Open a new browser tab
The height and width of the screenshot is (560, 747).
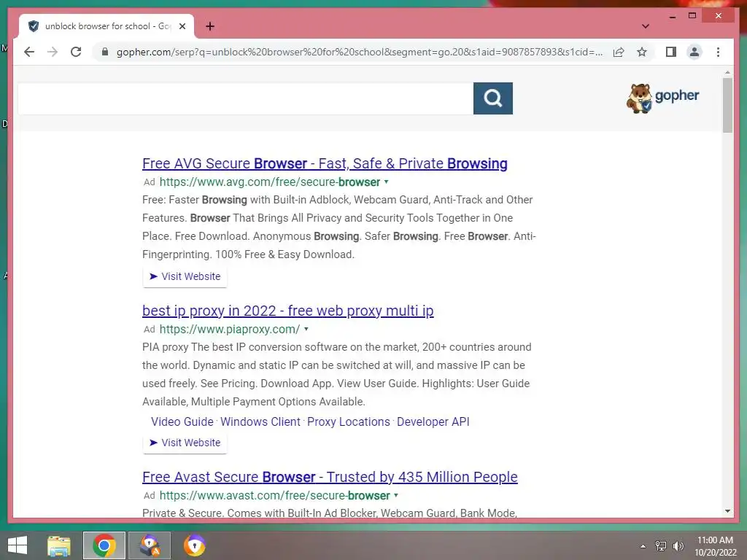(210, 26)
